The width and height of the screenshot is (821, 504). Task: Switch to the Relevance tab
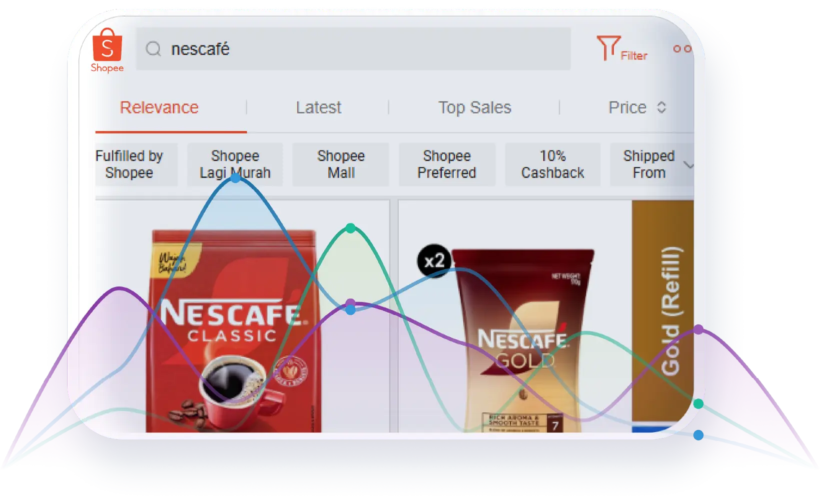point(159,107)
